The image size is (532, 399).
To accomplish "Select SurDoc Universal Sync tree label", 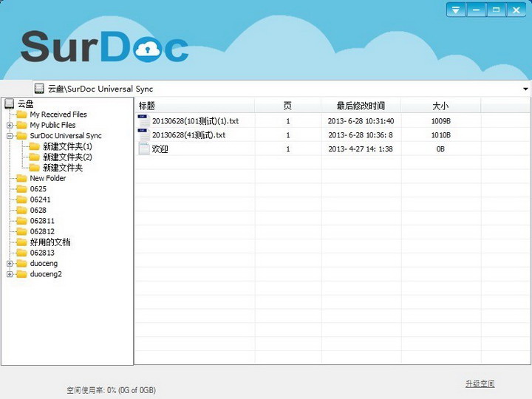I will [x=66, y=136].
